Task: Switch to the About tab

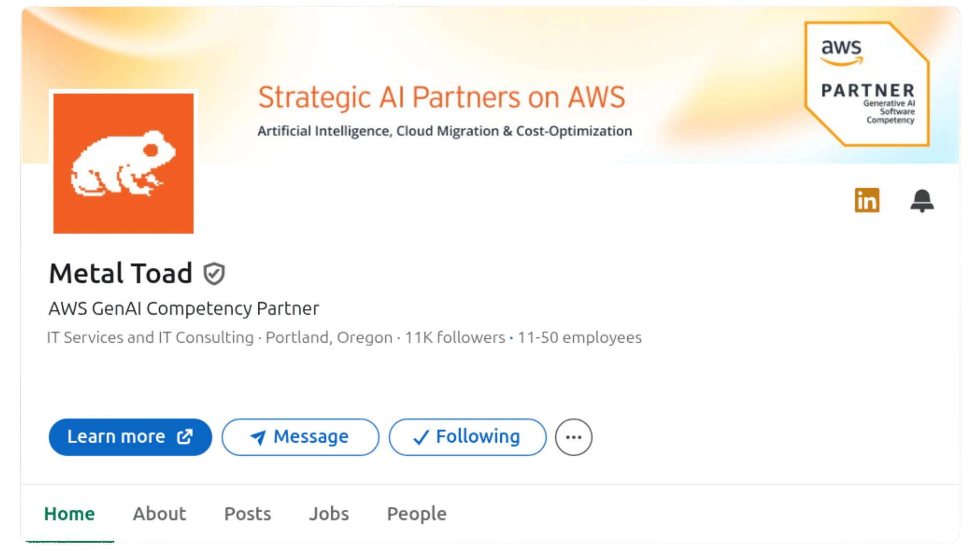Action: point(159,514)
